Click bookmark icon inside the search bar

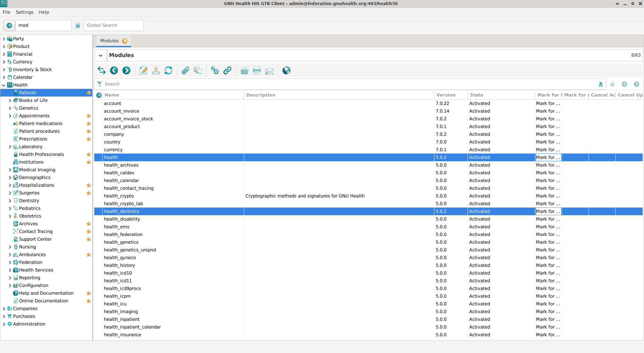[601, 84]
